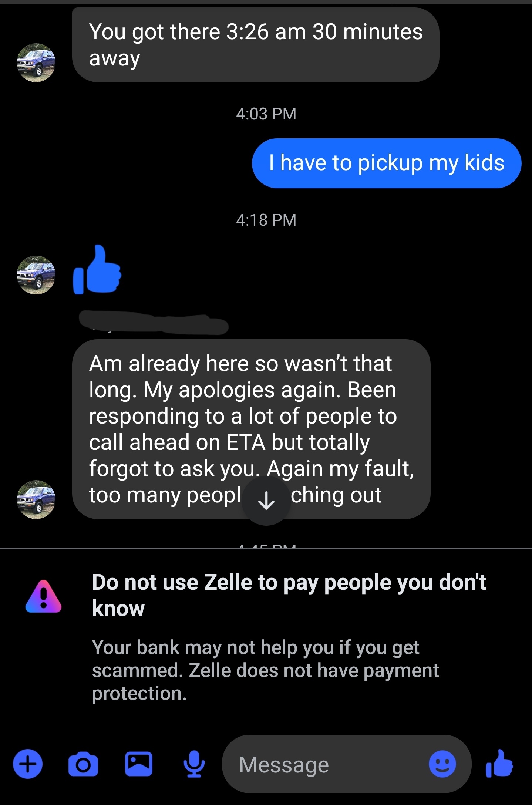The width and height of the screenshot is (532, 805).
Task: Focus the Message text input field
Action: (329, 765)
